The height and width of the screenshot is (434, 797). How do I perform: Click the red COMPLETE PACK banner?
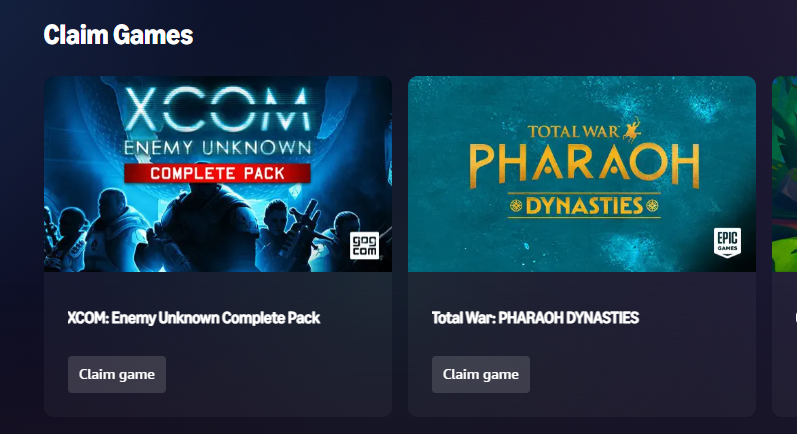click(218, 173)
